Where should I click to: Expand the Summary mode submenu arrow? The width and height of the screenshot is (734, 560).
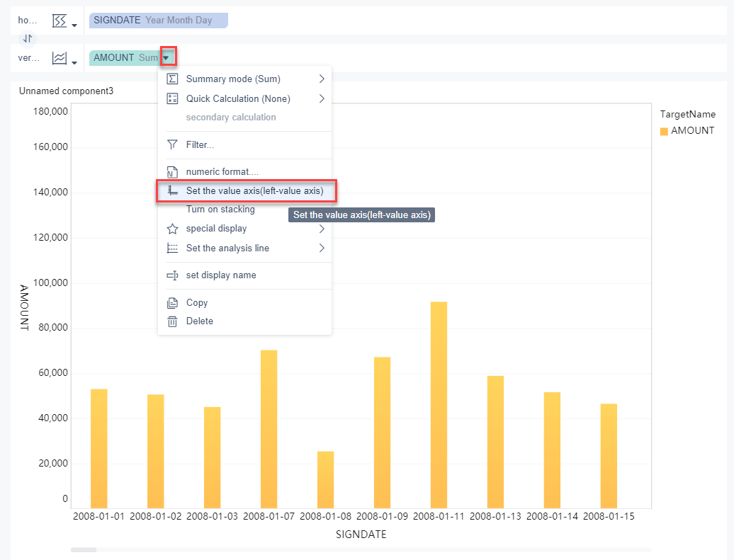click(x=322, y=79)
